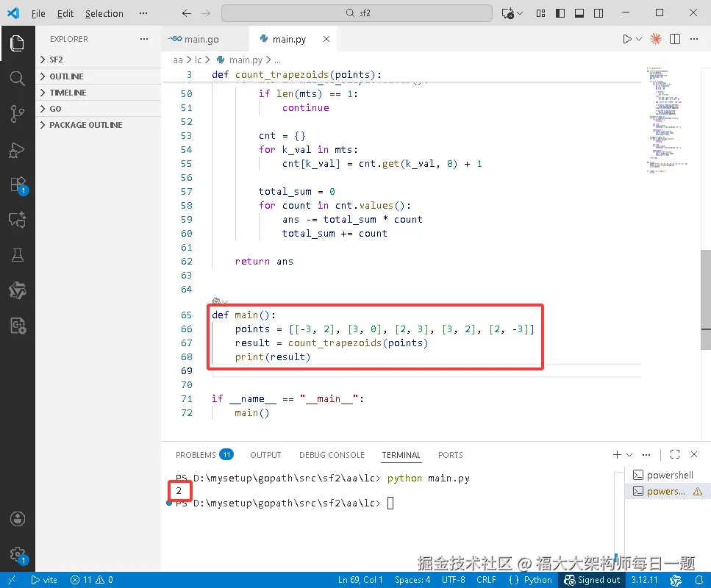Switch to the PROBLEMS panel tab

pyautogui.click(x=204, y=455)
